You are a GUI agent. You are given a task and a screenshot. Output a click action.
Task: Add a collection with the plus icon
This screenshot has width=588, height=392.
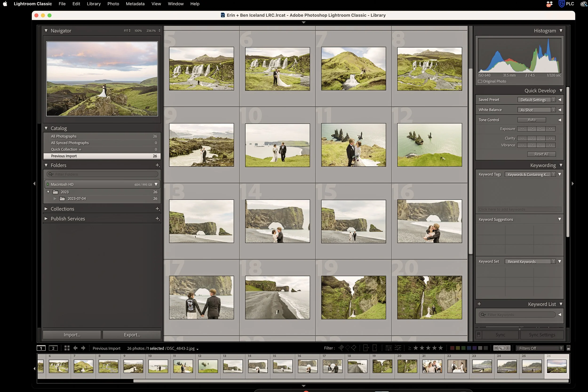157,209
